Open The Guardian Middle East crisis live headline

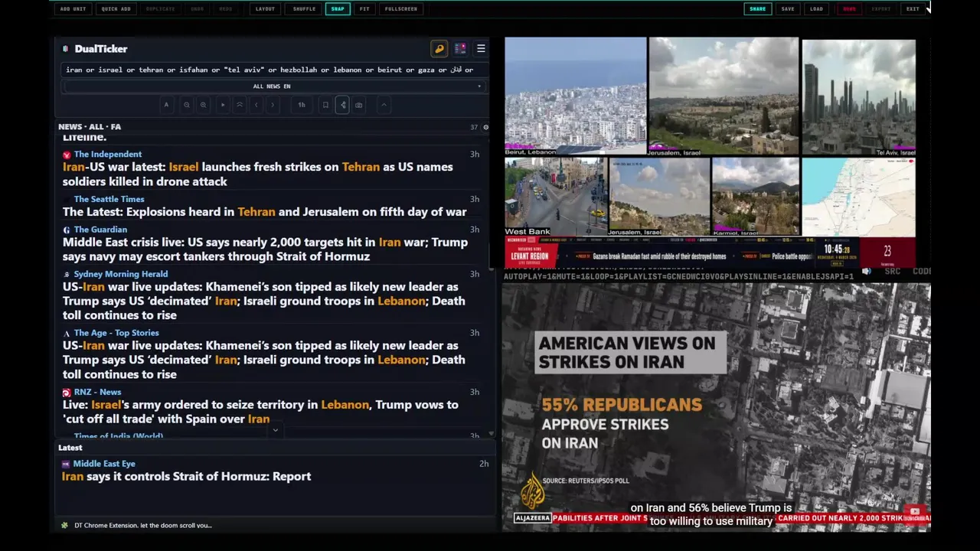click(265, 249)
